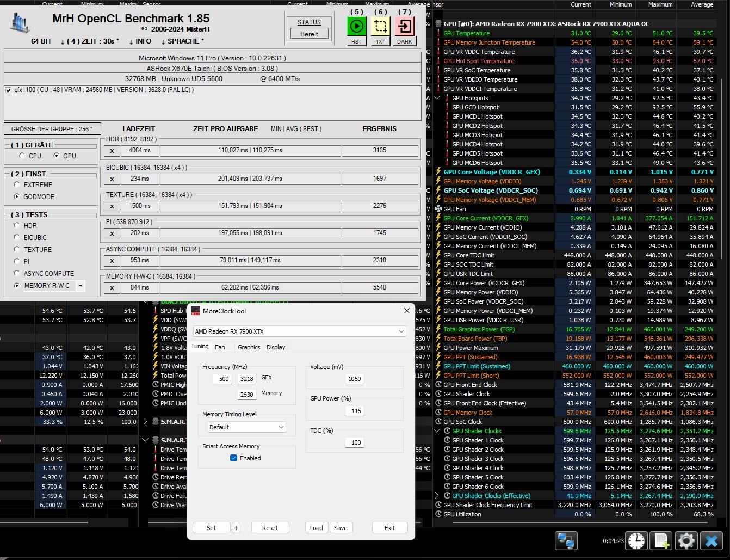The image size is (730, 560).
Task: Click the X beside PI test result
Action: point(112,233)
